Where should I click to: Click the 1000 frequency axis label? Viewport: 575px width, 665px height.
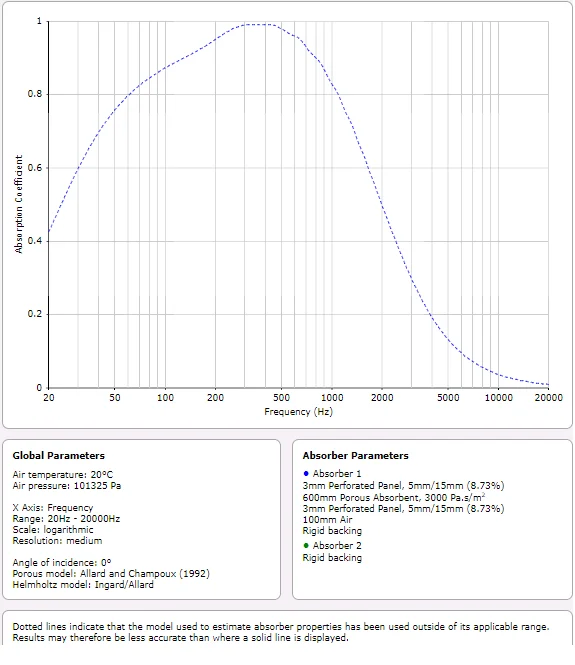coord(332,398)
